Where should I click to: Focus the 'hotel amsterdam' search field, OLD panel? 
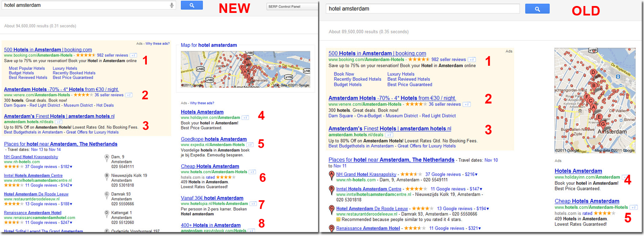(x=423, y=9)
